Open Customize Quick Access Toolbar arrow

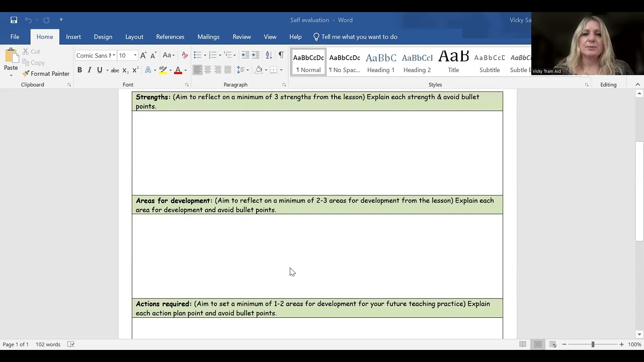point(61,20)
